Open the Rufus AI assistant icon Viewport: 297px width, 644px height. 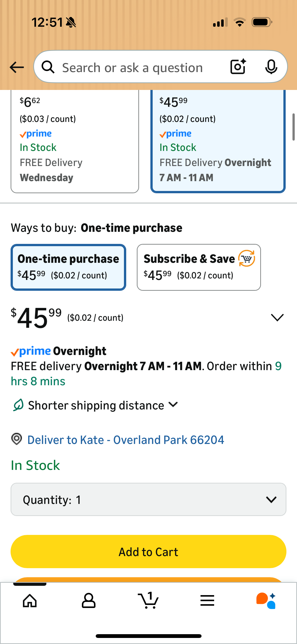[x=266, y=601]
